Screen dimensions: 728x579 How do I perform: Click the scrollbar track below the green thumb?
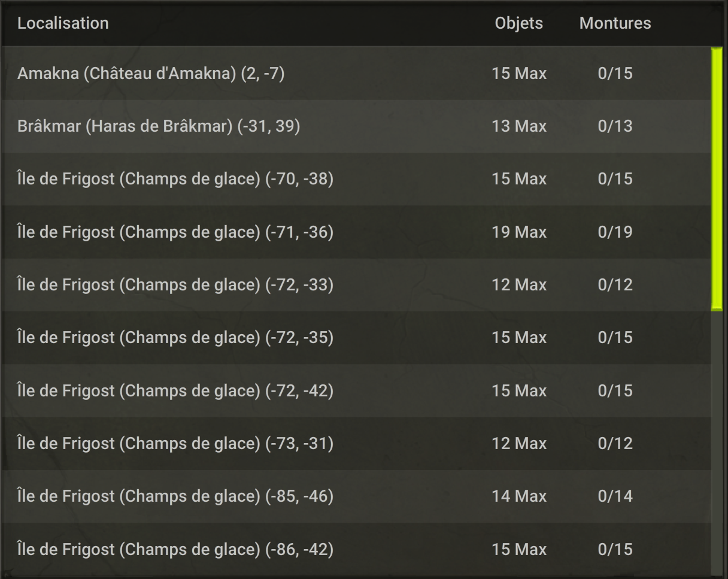(717, 443)
